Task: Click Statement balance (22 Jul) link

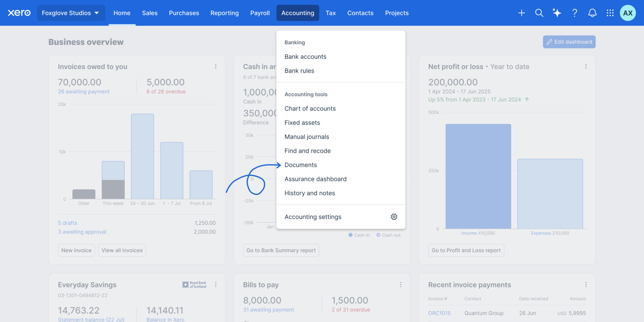Action: [91, 319]
